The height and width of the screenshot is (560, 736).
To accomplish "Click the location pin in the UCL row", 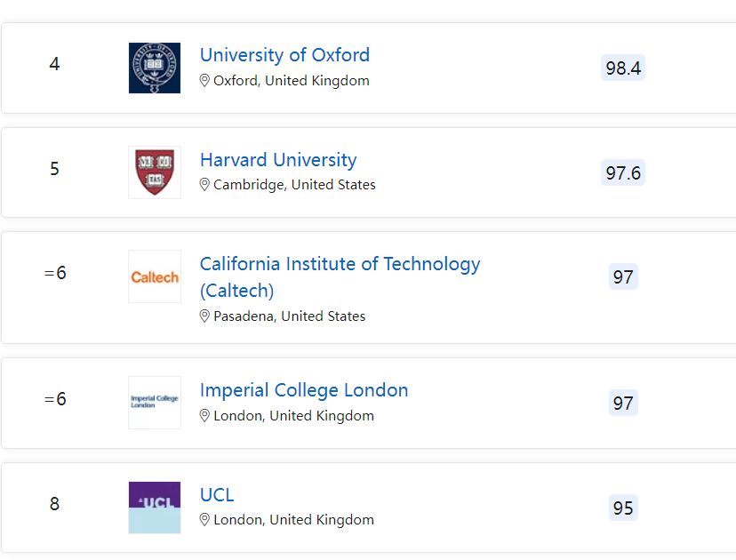I will click(204, 520).
